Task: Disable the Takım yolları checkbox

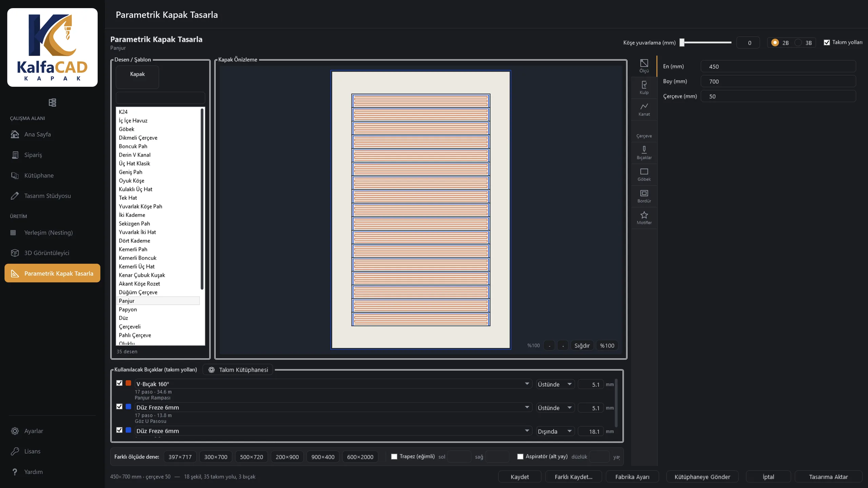Action: tap(827, 42)
